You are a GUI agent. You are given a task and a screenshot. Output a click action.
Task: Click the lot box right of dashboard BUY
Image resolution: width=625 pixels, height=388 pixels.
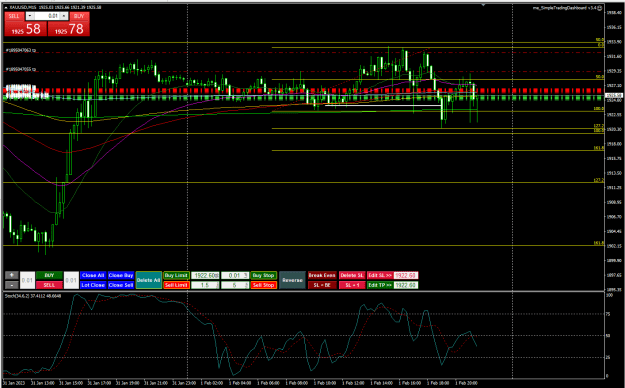coord(71,280)
